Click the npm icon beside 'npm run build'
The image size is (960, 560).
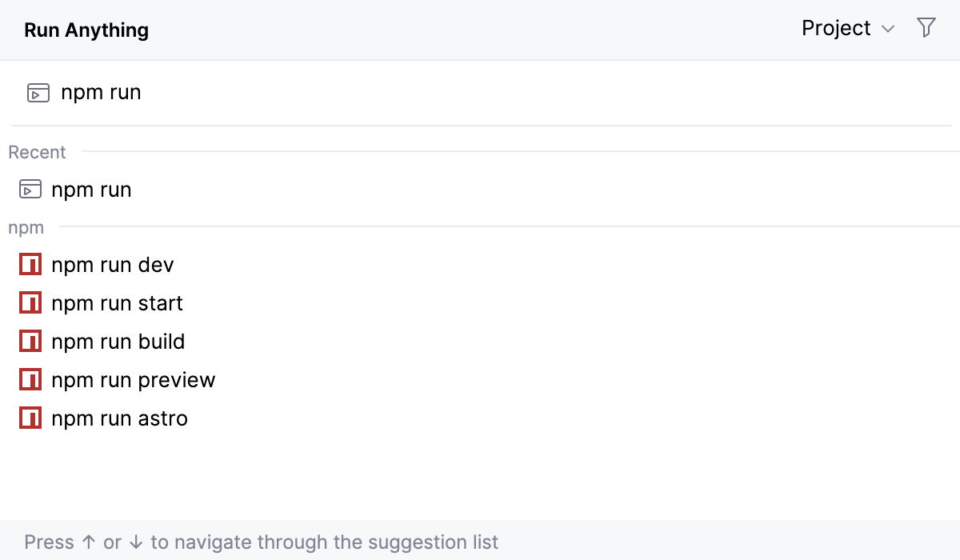coord(30,341)
